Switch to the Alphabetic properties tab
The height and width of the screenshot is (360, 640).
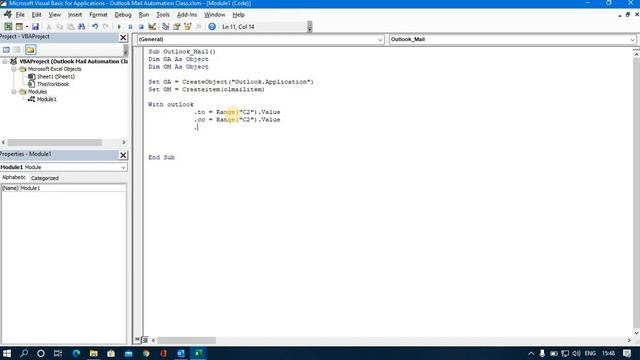(x=14, y=178)
